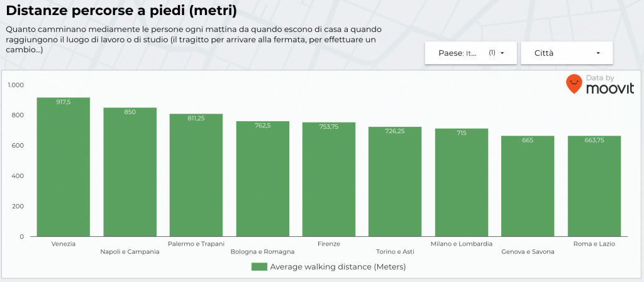This screenshot has width=644, height=282.
Task: Click the green legend color swatch
Action: (259, 267)
